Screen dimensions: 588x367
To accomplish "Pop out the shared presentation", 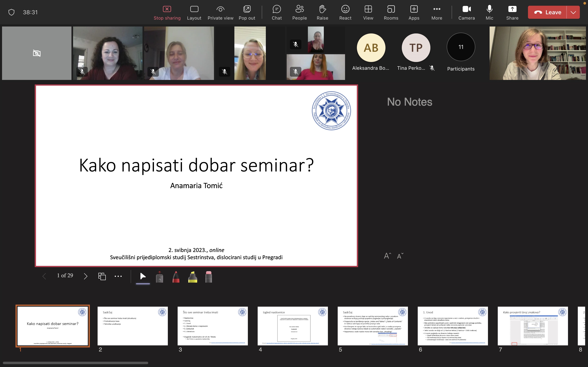I will [247, 12].
